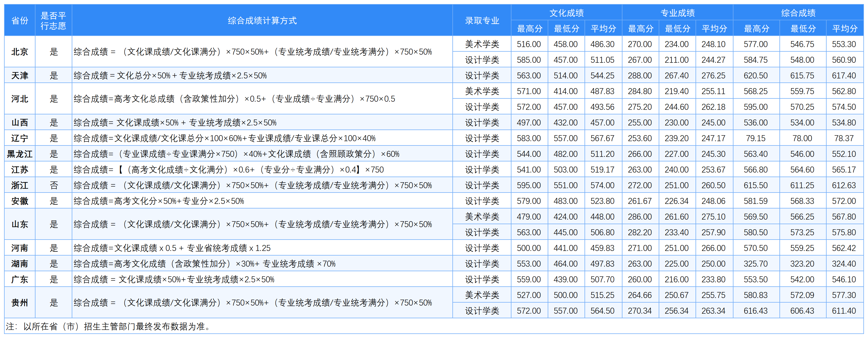Click 设计学类 in the 天津 row
Screen dimensions: 868x338
(x=482, y=75)
